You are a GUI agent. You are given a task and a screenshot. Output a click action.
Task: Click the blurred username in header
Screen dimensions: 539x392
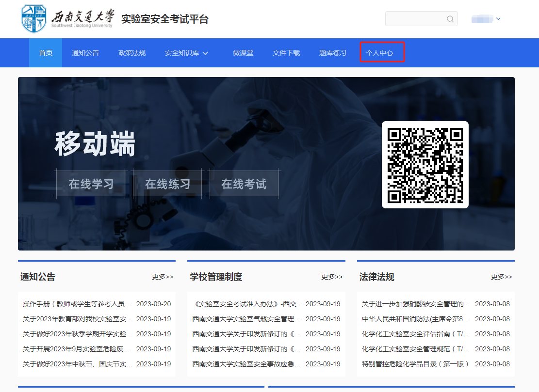click(482, 19)
